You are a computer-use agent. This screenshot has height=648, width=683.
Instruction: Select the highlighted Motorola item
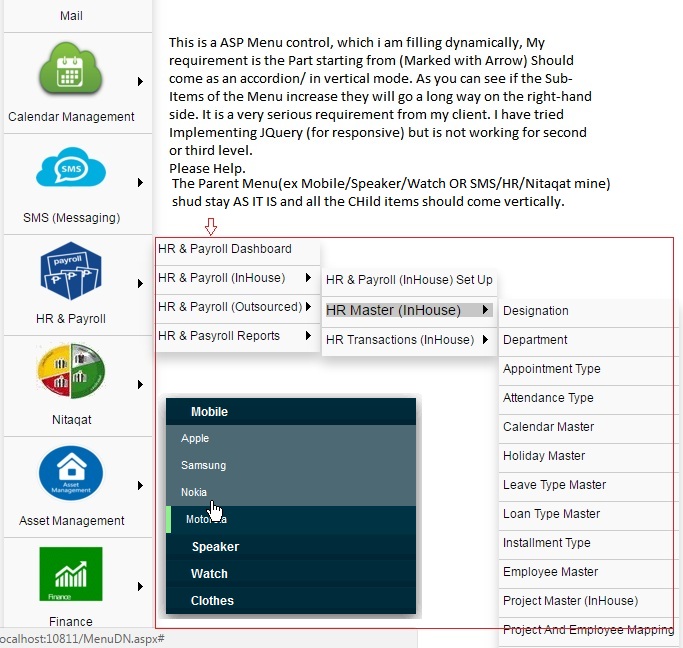click(291, 520)
